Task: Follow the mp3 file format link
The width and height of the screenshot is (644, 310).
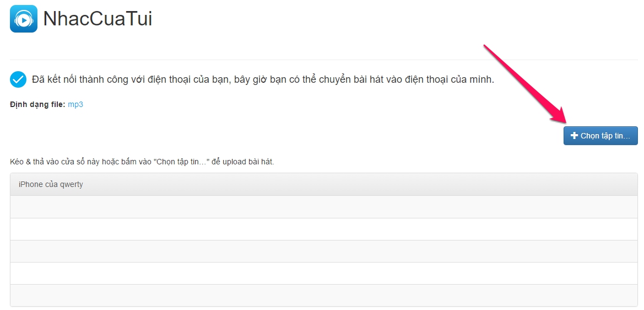Action: click(x=75, y=104)
